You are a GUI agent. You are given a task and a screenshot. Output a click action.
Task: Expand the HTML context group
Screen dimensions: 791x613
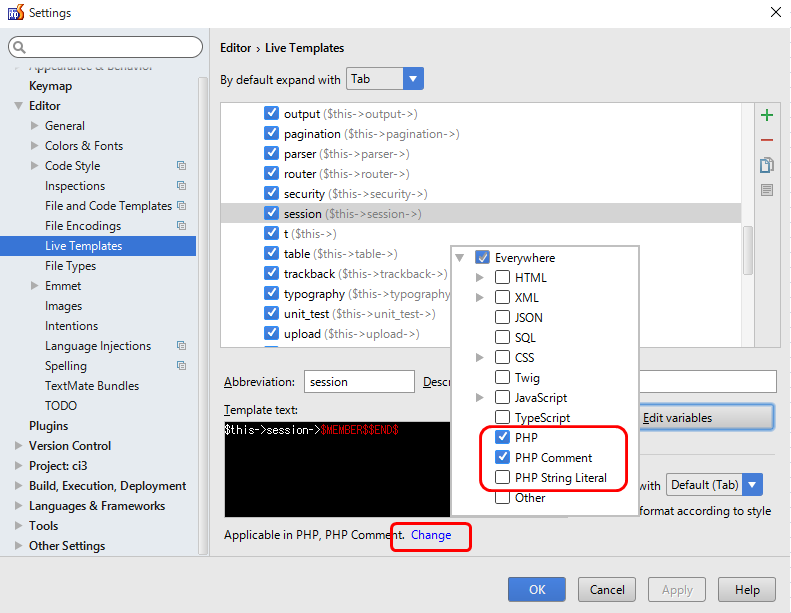pyautogui.click(x=480, y=277)
